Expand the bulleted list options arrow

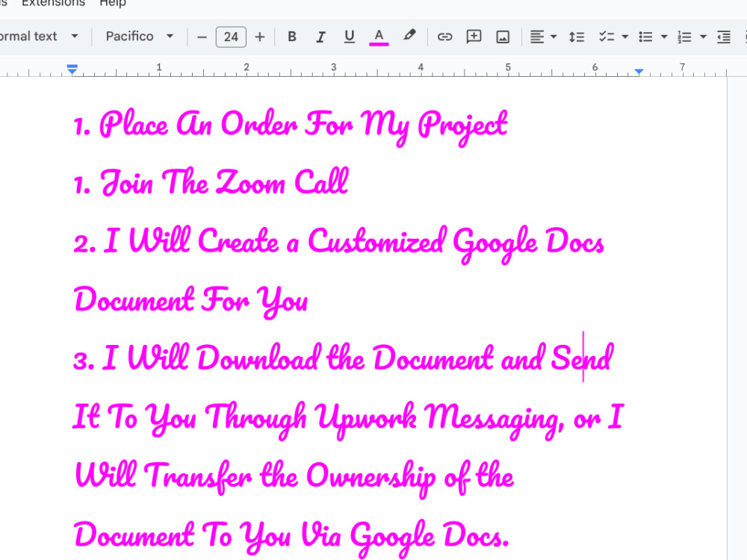[664, 37]
